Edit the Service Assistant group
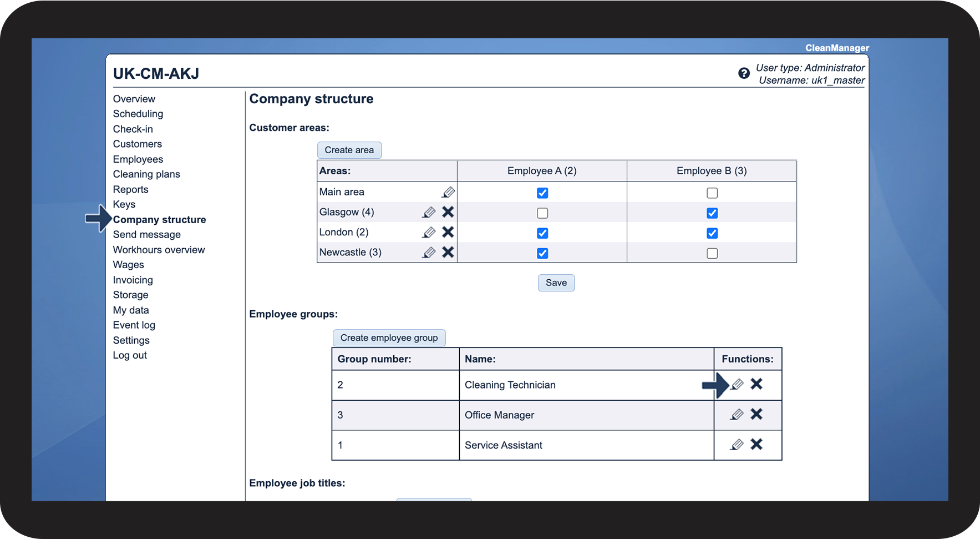The height and width of the screenshot is (539, 980). [x=737, y=445]
